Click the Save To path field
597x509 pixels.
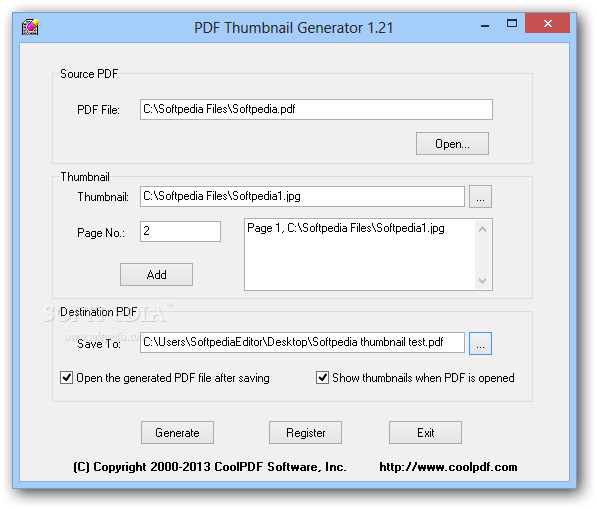(x=302, y=342)
